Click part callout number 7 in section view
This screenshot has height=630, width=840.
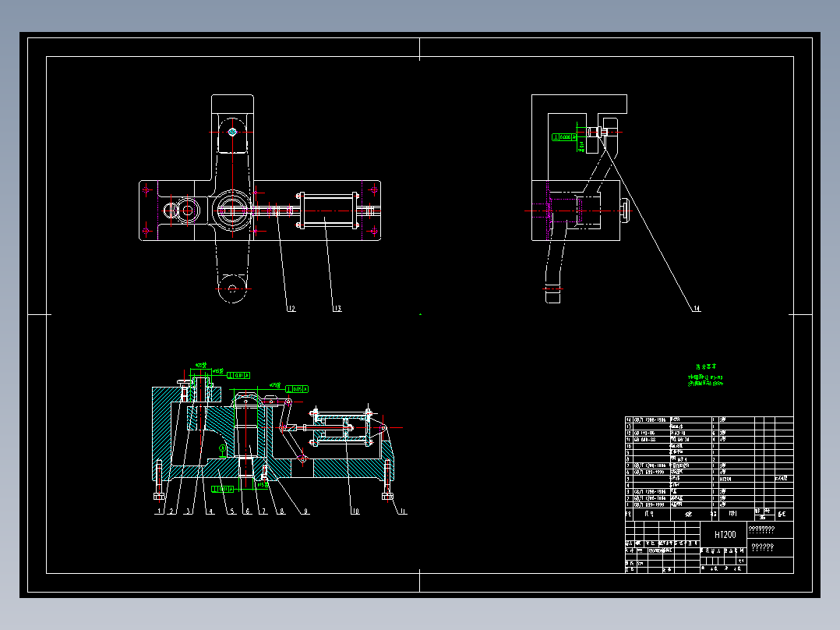click(263, 511)
